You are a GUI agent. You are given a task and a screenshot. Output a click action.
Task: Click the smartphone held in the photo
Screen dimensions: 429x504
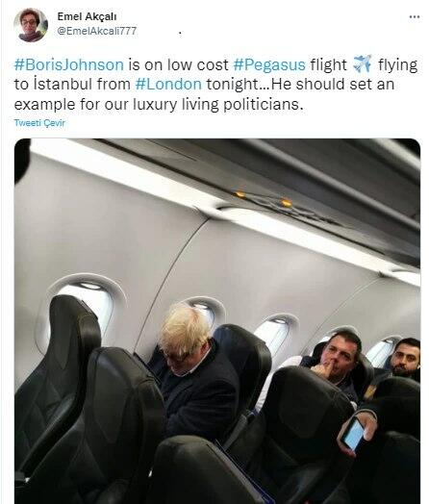[x=353, y=434]
